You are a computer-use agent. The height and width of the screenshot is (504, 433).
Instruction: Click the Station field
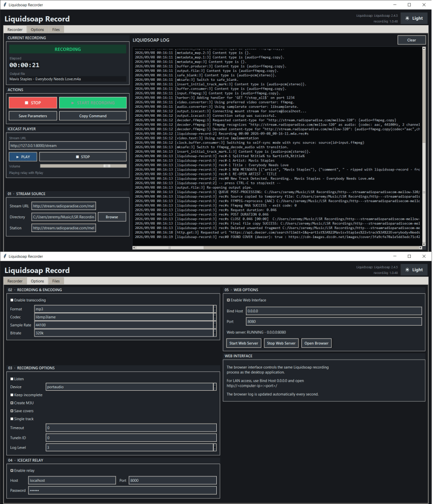coord(64,228)
